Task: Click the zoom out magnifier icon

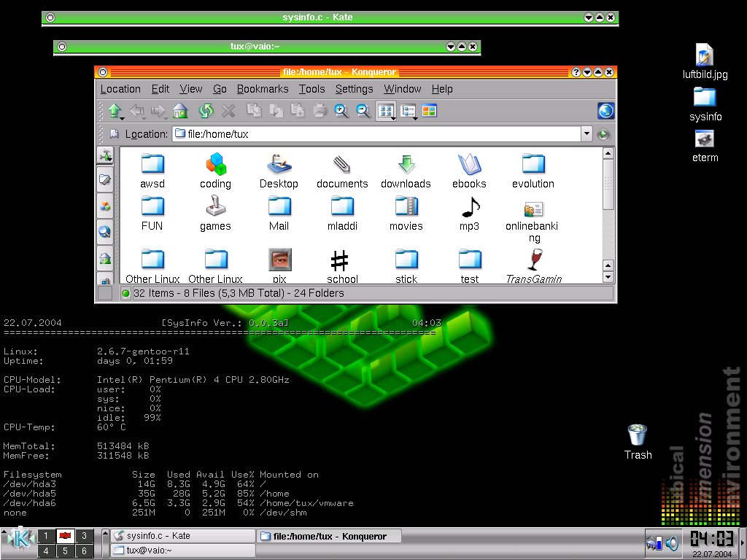Action: pyautogui.click(x=363, y=111)
